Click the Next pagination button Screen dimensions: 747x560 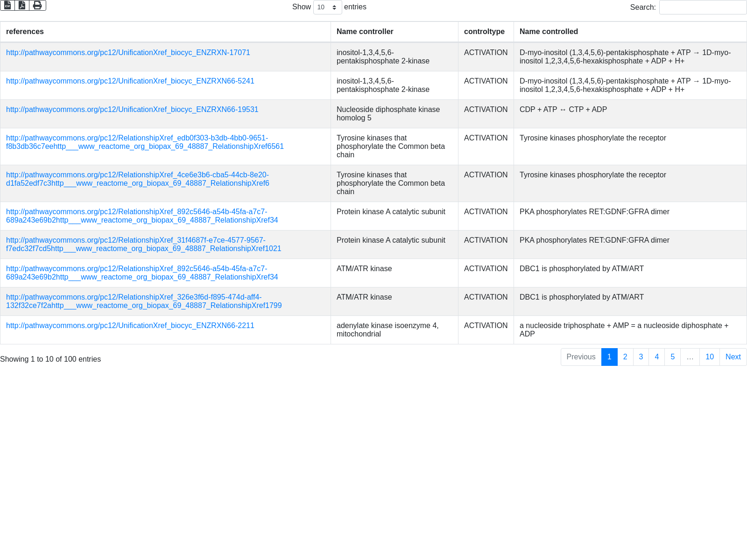[733, 357]
